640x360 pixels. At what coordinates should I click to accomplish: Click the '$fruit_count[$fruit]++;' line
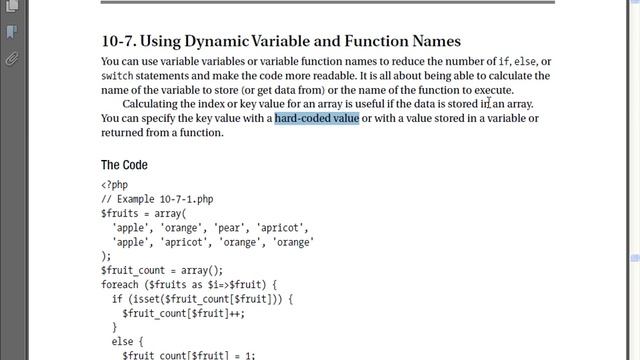coord(183,313)
